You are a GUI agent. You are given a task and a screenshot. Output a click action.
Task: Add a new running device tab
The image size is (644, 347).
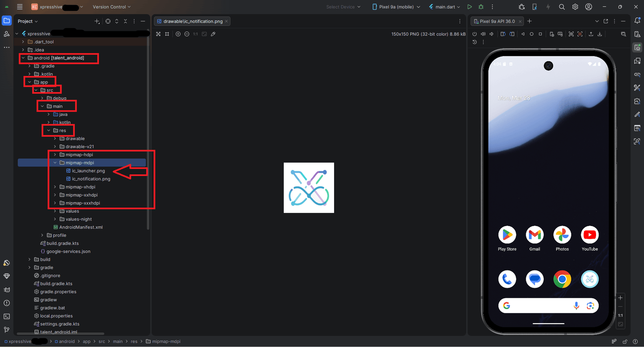pyautogui.click(x=530, y=21)
